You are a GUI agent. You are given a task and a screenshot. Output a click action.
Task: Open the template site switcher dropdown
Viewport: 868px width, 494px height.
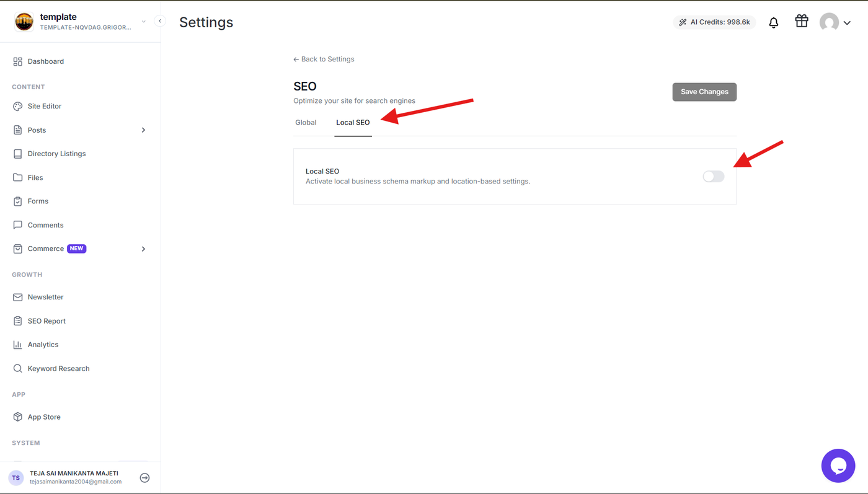click(143, 22)
